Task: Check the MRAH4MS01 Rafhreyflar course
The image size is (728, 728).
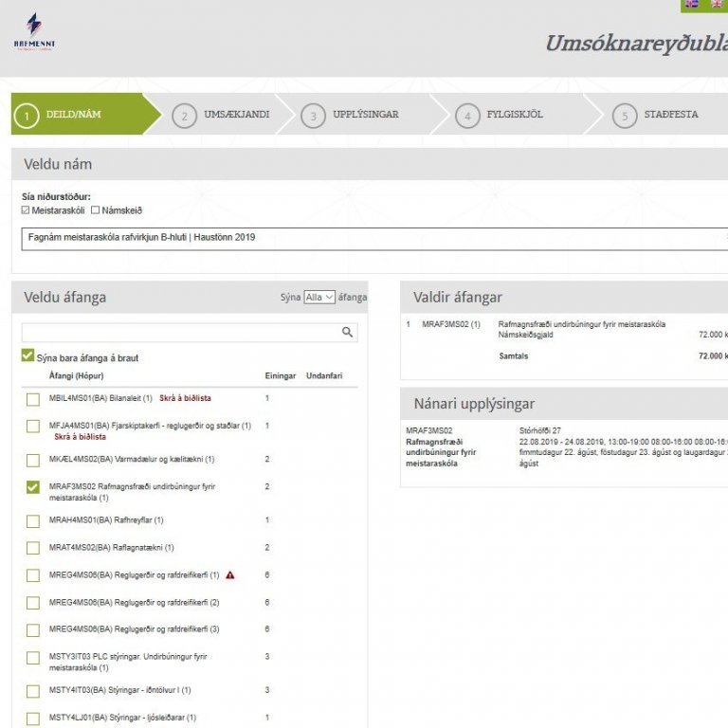Action: 33,521
